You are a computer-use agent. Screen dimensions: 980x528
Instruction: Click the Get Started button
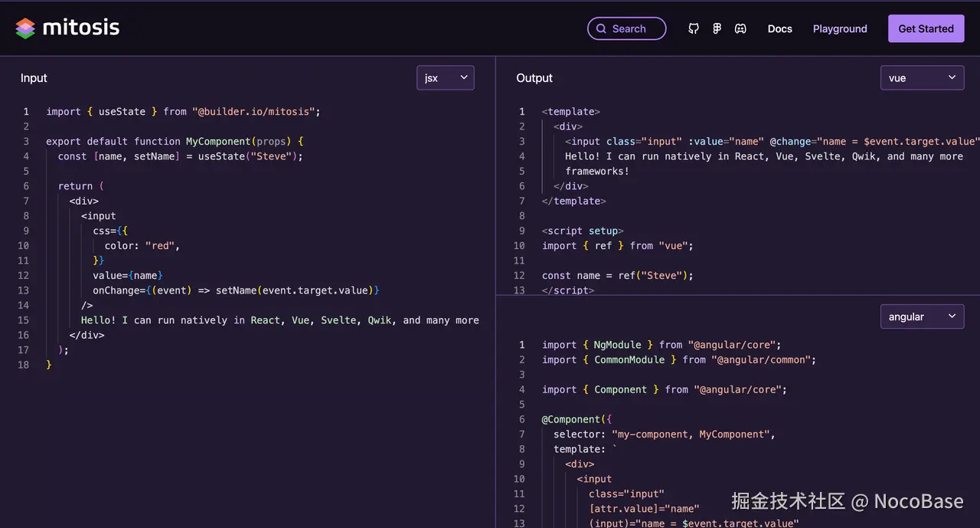pos(926,28)
